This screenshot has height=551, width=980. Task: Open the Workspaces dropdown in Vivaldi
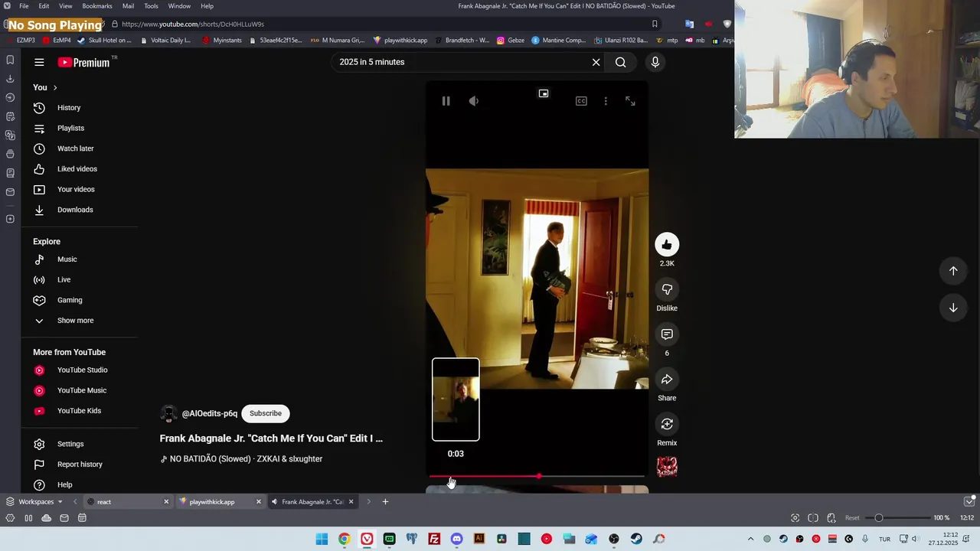[35, 502]
